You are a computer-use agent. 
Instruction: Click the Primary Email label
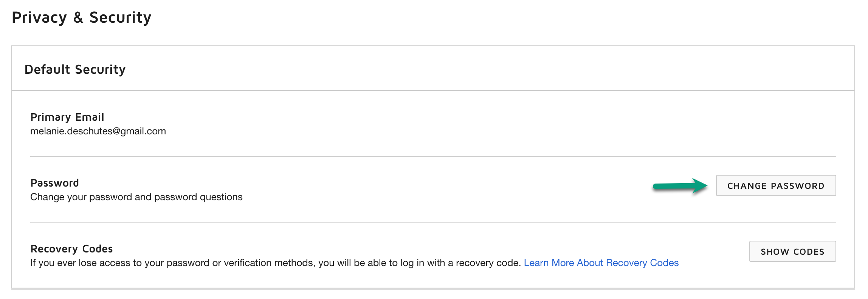click(x=67, y=117)
